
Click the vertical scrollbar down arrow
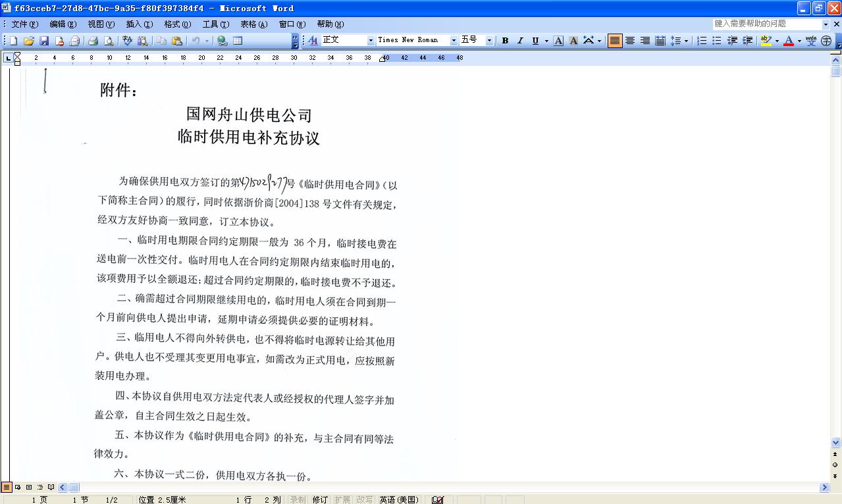836,443
